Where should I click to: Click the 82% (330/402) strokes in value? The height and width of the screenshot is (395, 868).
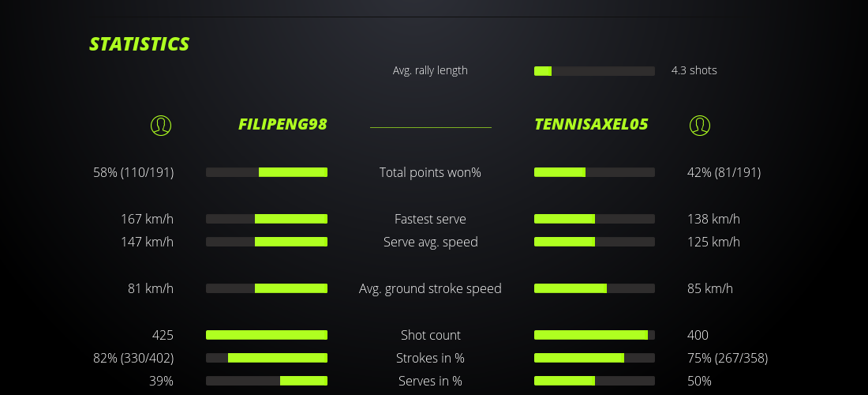pos(133,358)
